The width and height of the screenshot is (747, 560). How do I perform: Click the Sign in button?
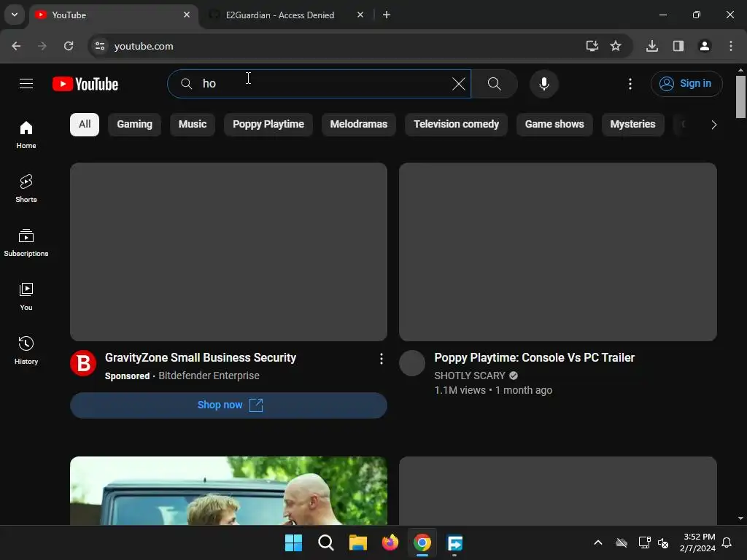click(686, 84)
